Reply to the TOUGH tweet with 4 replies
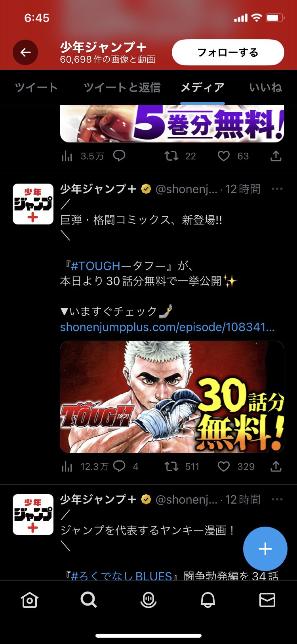 pyautogui.click(x=119, y=466)
